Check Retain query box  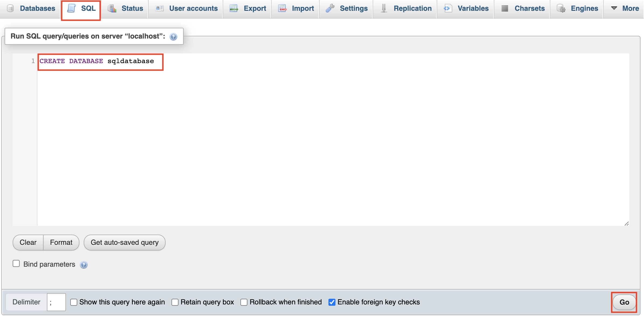[175, 302]
